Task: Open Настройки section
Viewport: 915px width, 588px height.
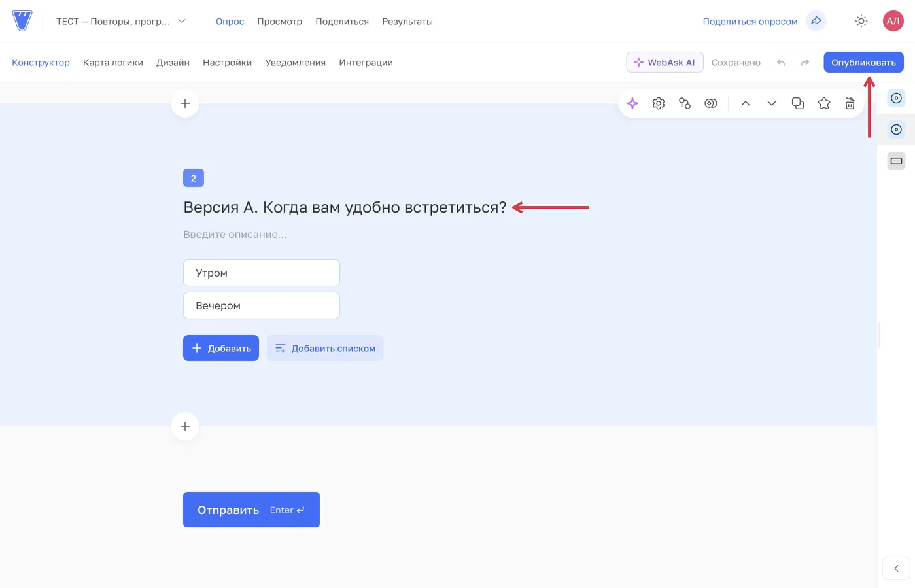Action: [227, 62]
